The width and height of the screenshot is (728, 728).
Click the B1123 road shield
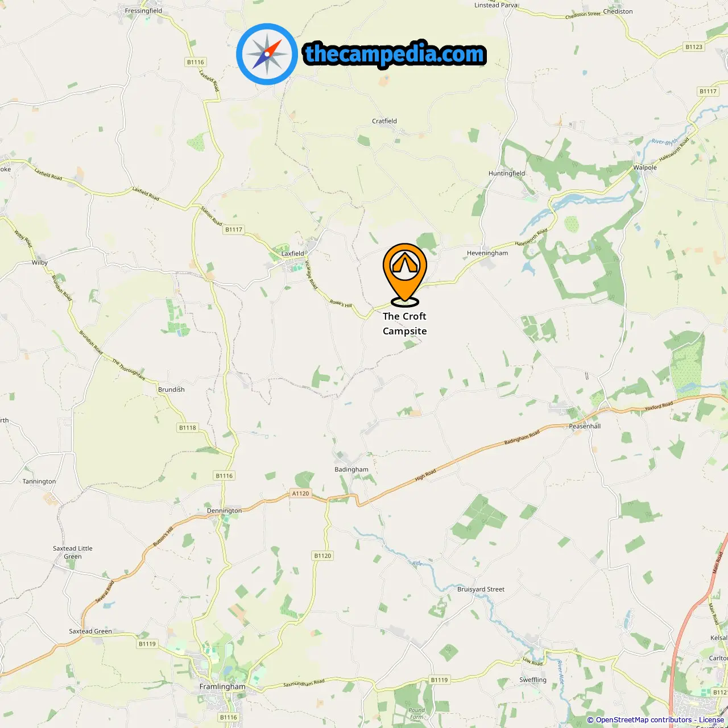tap(694, 47)
